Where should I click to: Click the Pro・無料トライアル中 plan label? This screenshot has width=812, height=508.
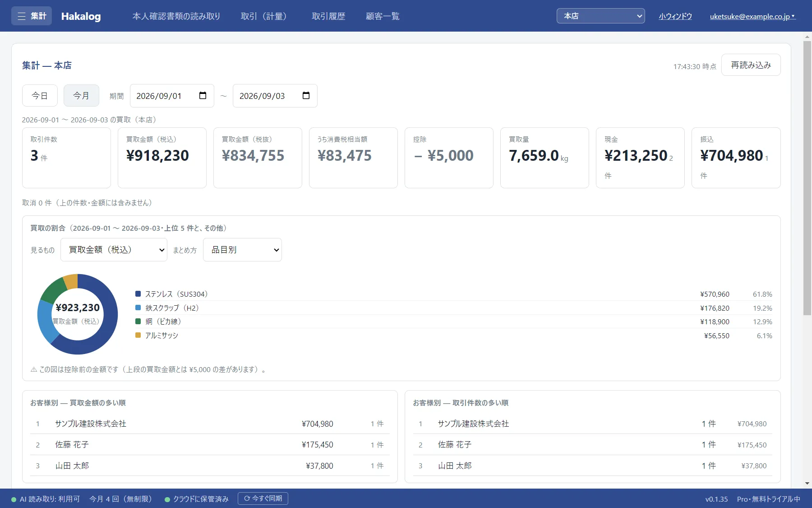point(769,499)
